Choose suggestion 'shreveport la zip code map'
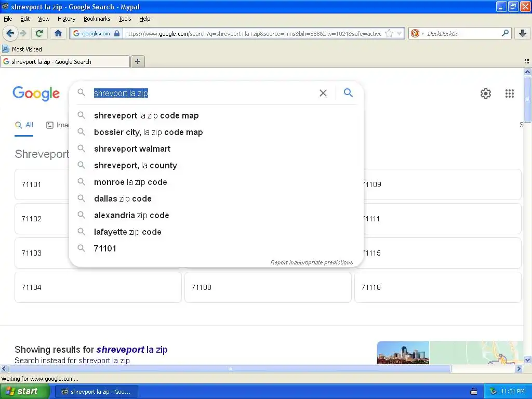Viewport: 532px width, 399px height. (x=217, y=115)
